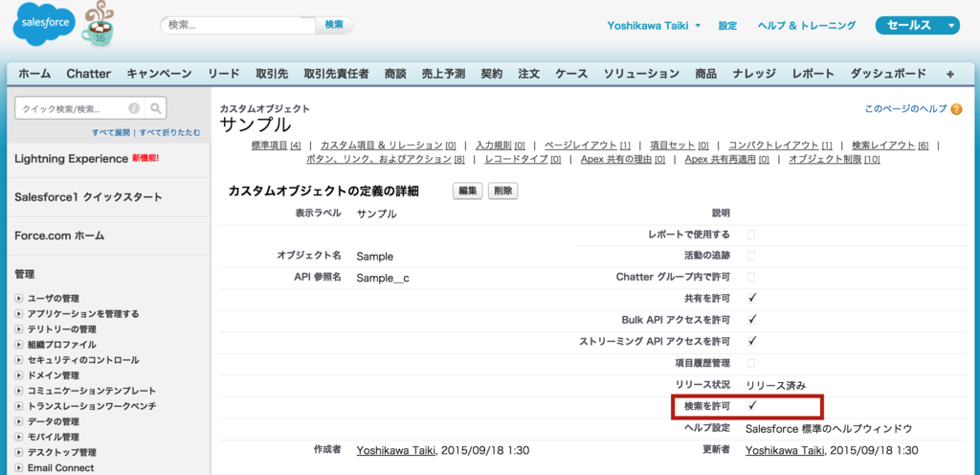Viewport: 980px width, 475px height.
Task: Open the Yoshikawa Taiki user menu
Action: (654, 26)
